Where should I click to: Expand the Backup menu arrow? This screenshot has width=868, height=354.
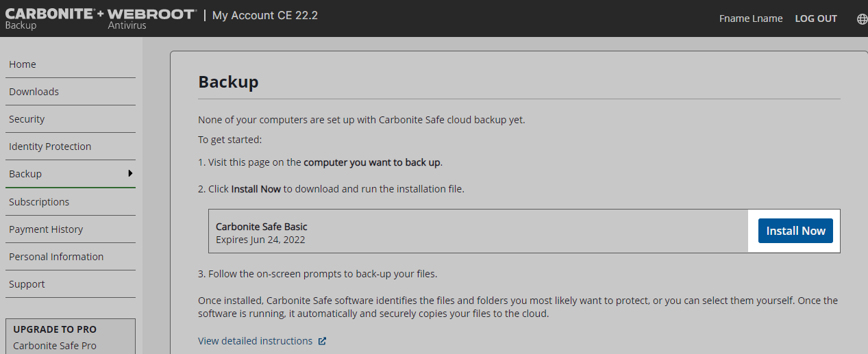click(x=130, y=173)
